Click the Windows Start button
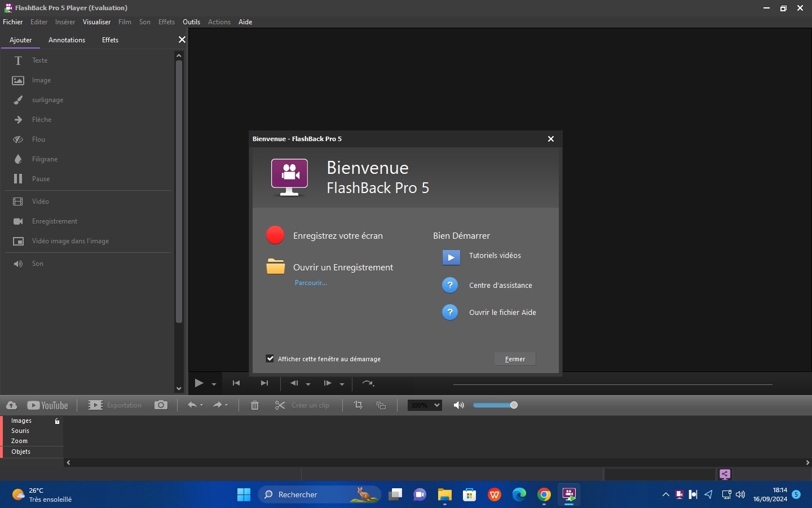 pyautogui.click(x=244, y=495)
